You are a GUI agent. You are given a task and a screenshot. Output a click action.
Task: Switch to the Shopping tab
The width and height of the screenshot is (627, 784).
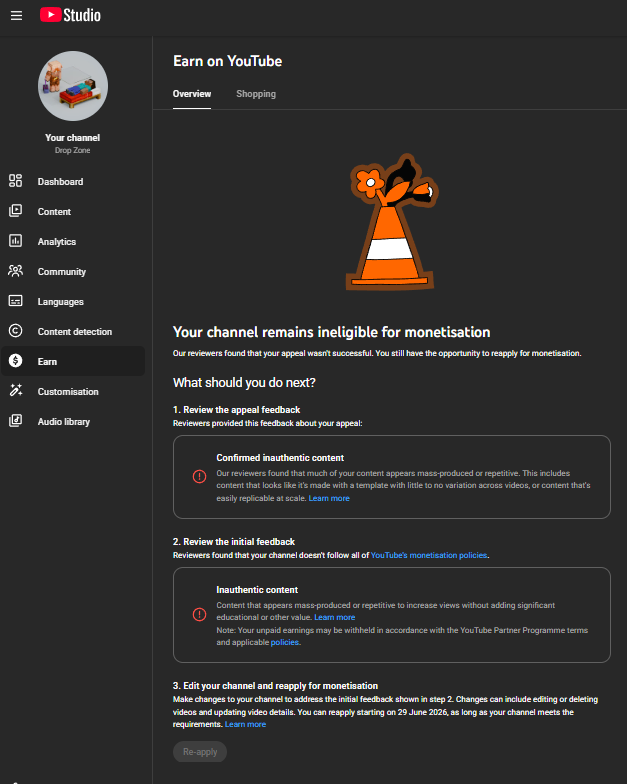point(256,94)
